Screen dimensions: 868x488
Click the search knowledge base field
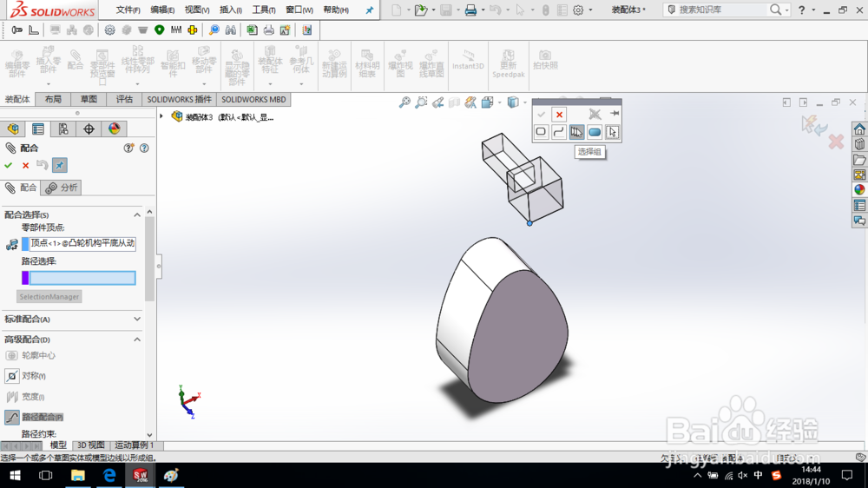tap(720, 10)
